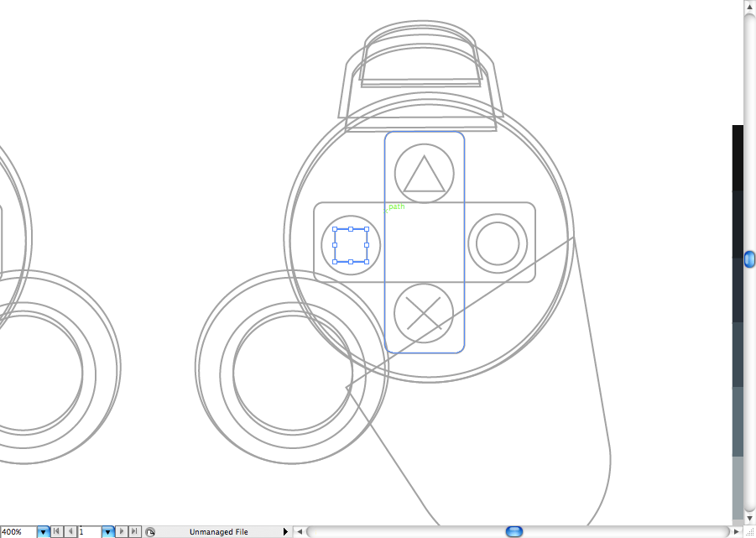Click the window resize grip corner
The height and width of the screenshot is (538, 756).
750,532
